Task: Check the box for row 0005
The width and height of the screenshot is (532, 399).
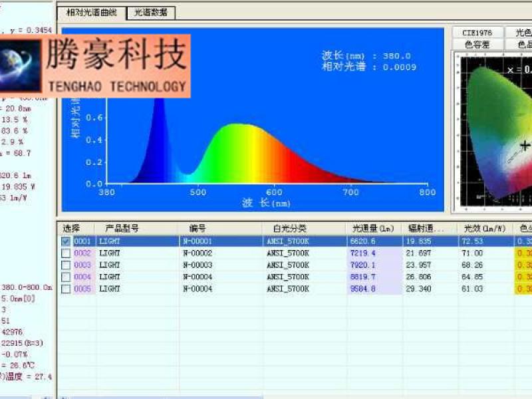Action: pos(66,289)
